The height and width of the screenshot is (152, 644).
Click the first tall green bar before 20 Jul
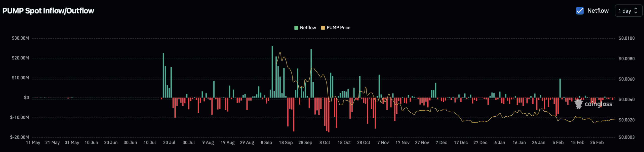click(163, 75)
